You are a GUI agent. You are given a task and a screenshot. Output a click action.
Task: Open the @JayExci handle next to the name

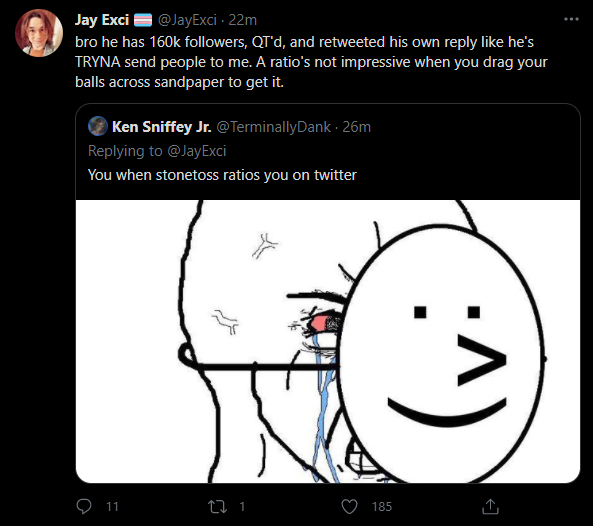(187, 20)
